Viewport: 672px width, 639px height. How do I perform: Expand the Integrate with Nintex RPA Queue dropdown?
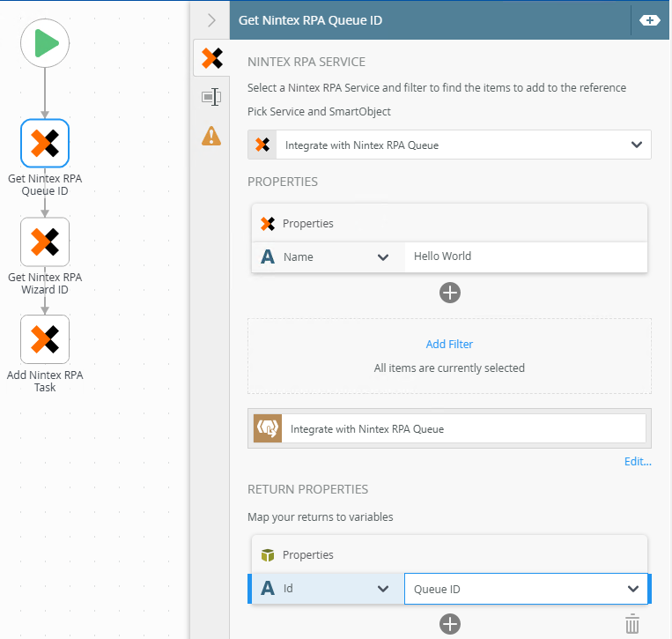pyautogui.click(x=637, y=145)
